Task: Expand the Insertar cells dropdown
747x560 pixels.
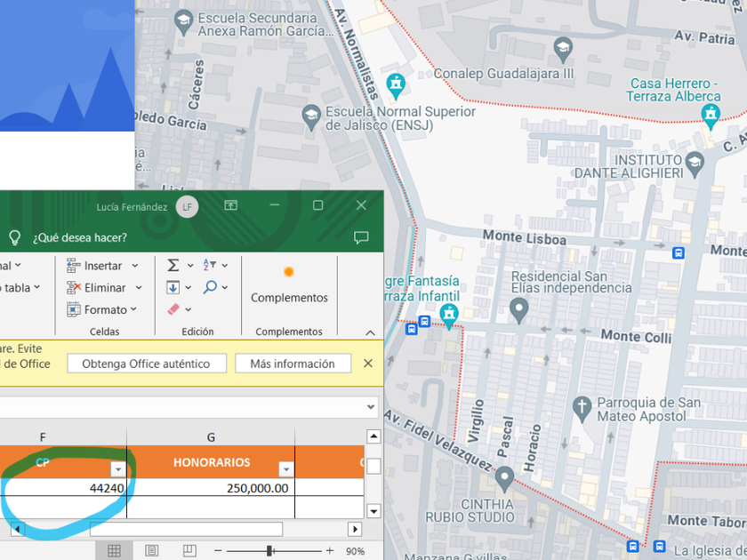Action: tap(135, 266)
